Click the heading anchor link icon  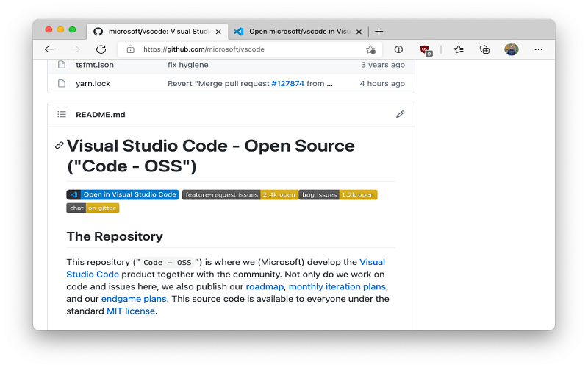tap(59, 145)
